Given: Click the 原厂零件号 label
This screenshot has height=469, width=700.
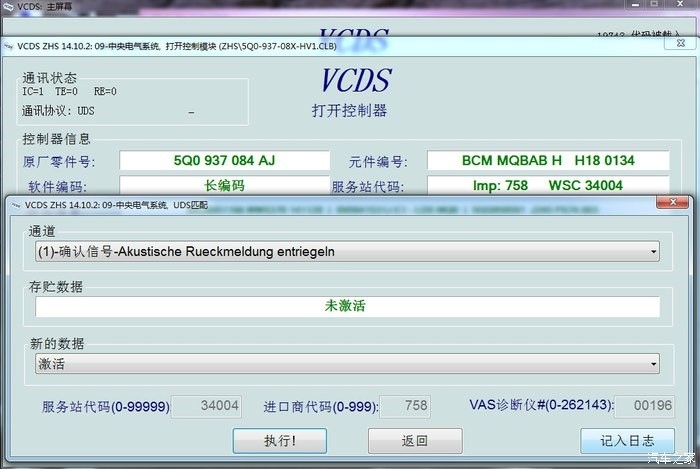Looking at the screenshot, I should pos(59,162).
